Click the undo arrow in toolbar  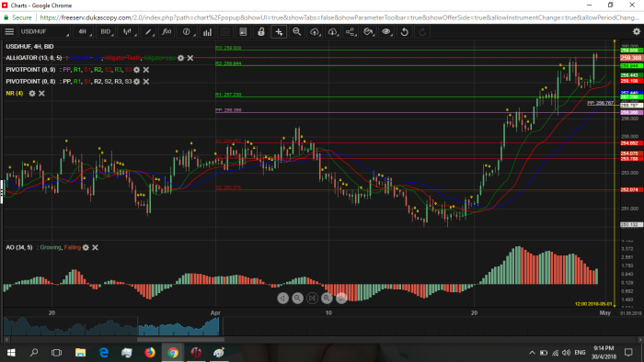(x=405, y=31)
